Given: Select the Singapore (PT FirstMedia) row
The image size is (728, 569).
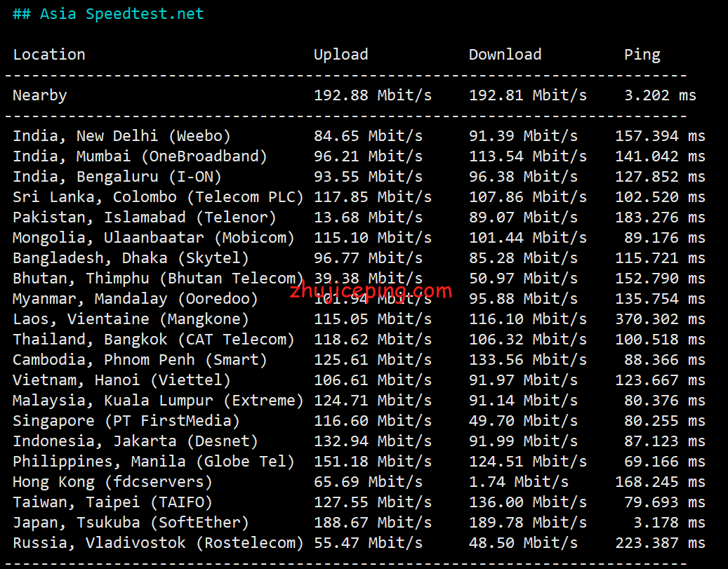Looking at the screenshot, I should 126,421.
